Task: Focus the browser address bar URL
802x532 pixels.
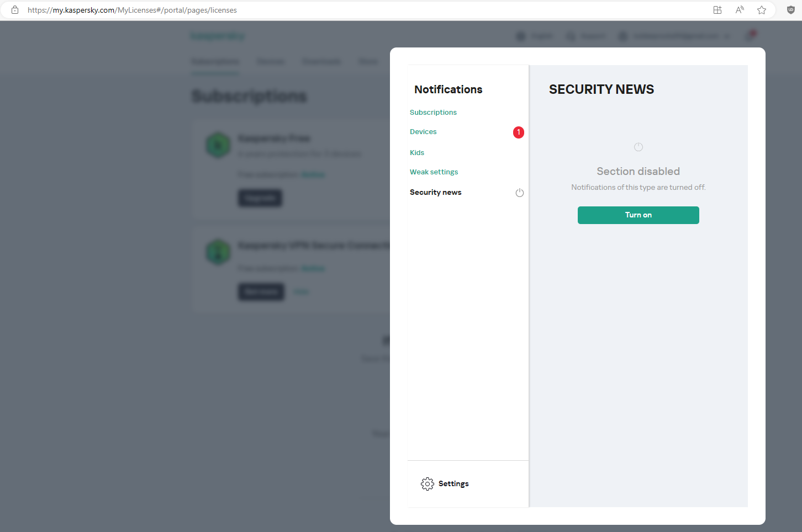Action: coord(132,10)
